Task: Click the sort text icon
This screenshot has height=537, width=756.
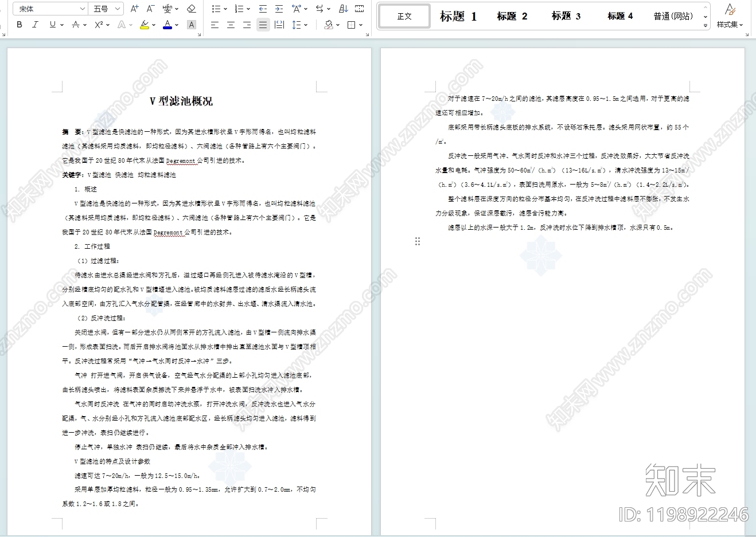Action: [x=343, y=9]
